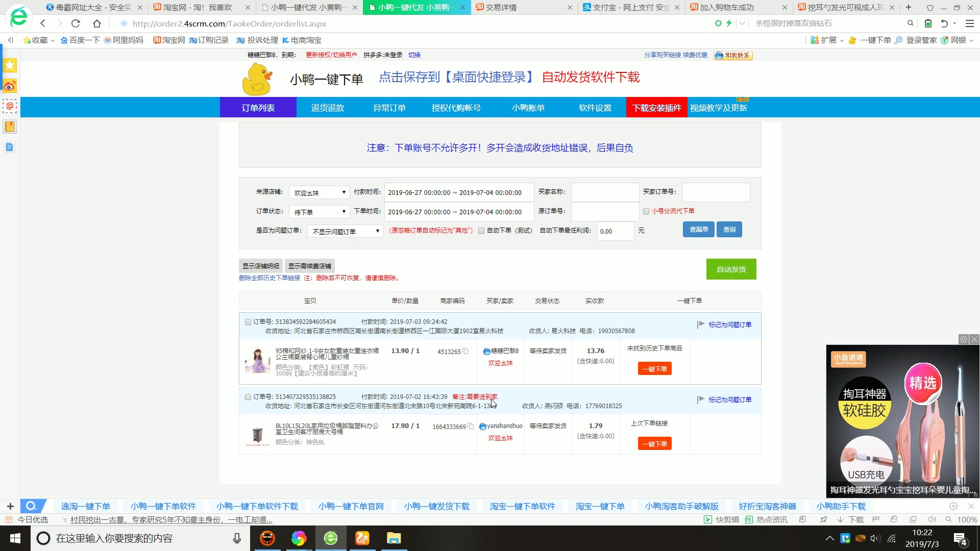The image size is (980, 551).
Task: Click the clipboard paste icon in toolbar
Action: point(928,23)
